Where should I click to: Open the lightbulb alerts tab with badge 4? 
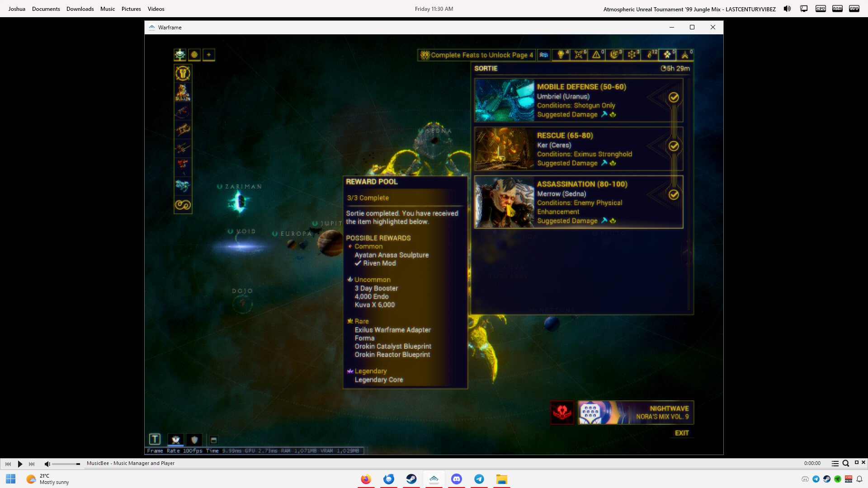pyautogui.click(x=561, y=55)
